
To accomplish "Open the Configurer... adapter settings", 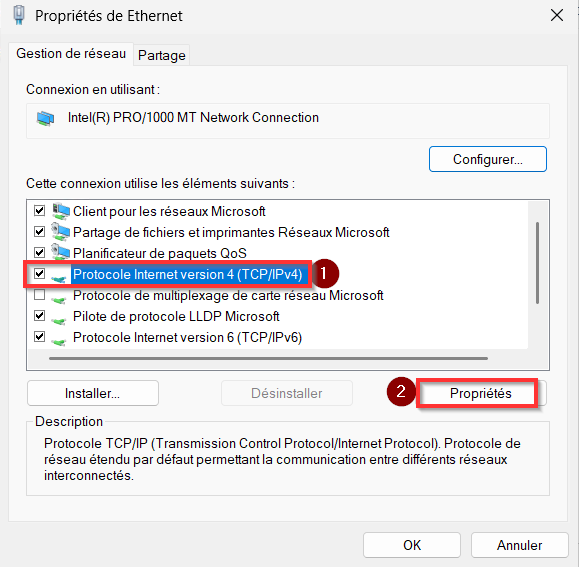I will point(488,159).
